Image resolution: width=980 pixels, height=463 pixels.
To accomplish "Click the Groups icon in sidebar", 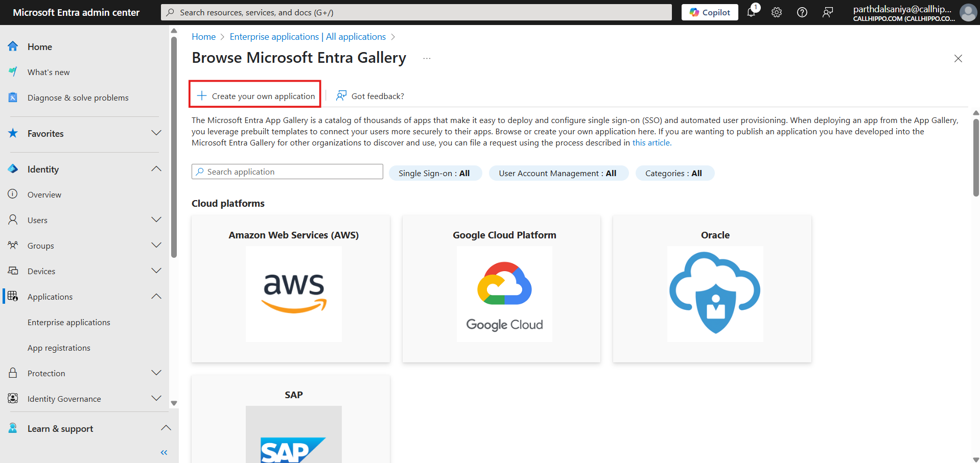I will 13,246.
